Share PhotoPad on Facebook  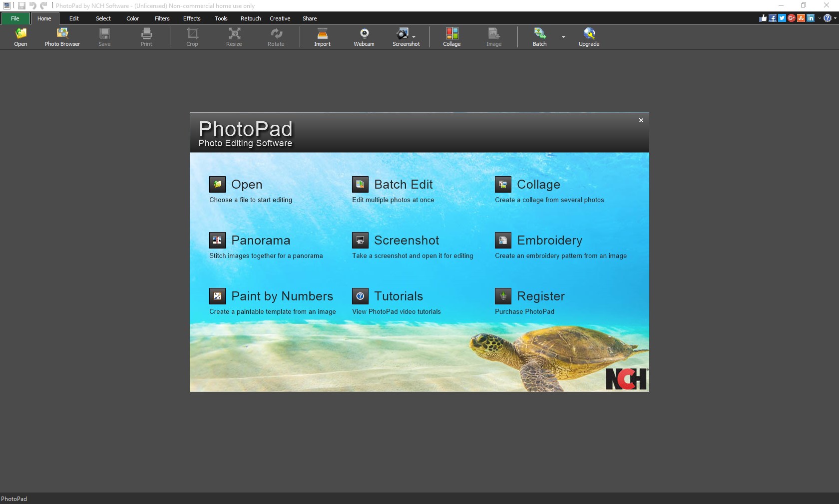pos(773,18)
